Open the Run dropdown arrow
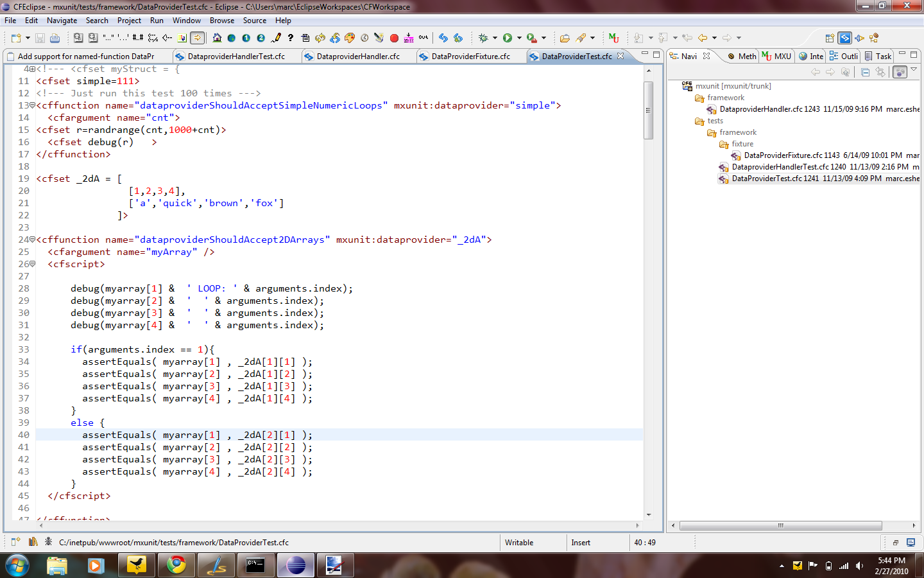 click(519, 38)
